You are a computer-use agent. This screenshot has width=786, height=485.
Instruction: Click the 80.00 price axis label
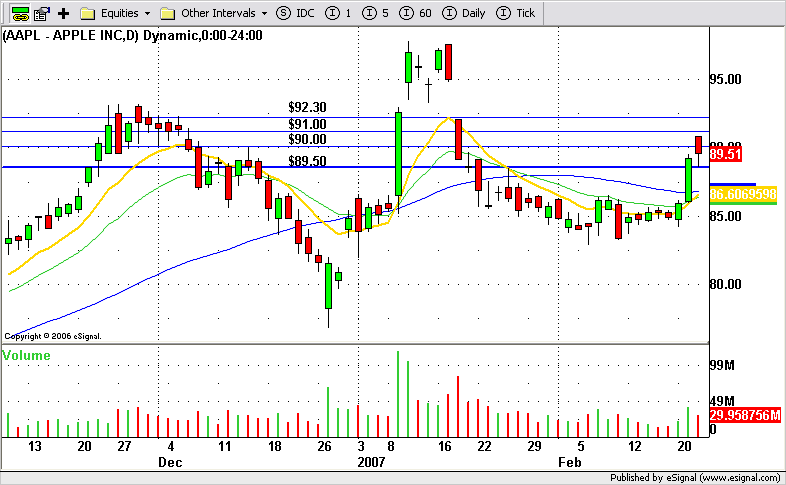point(725,284)
